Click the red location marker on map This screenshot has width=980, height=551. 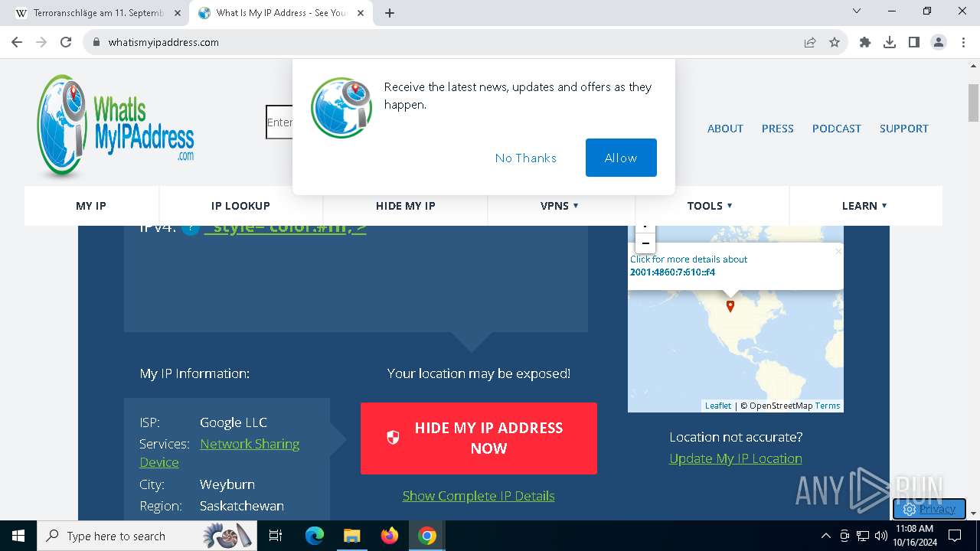pyautogui.click(x=730, y=306)
